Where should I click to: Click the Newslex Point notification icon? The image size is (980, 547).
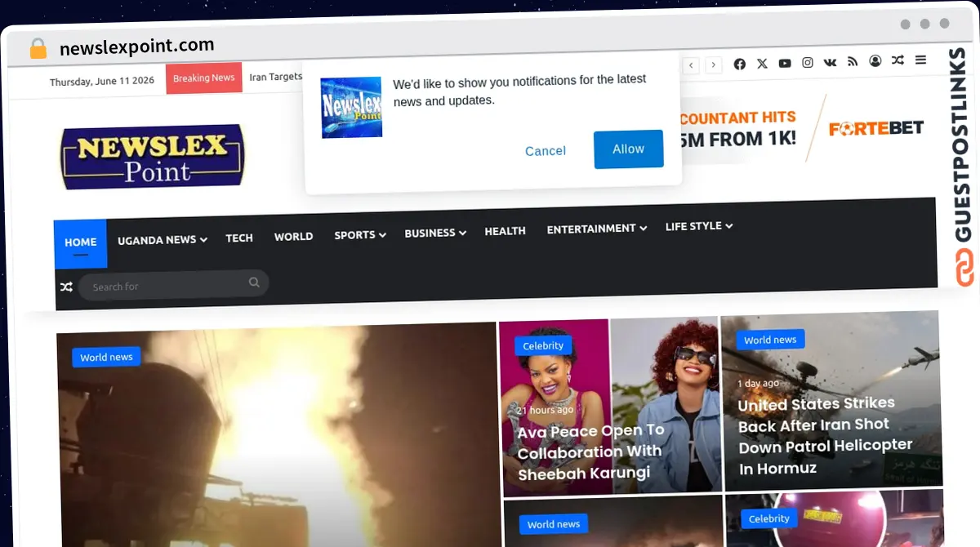pyautogui.click(x=351, y=108)
